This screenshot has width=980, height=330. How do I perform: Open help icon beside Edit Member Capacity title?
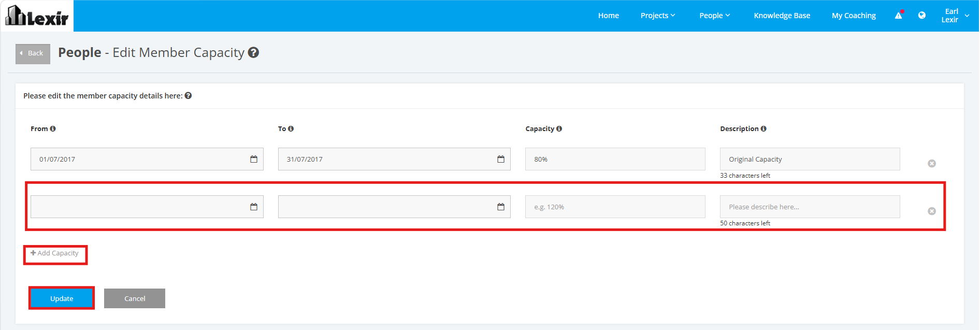253,52
